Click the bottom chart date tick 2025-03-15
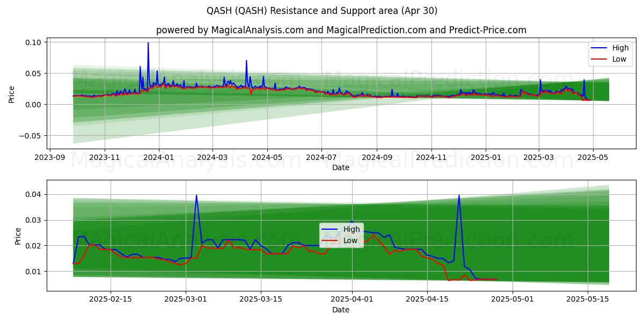644x322 pixels. 261,299
